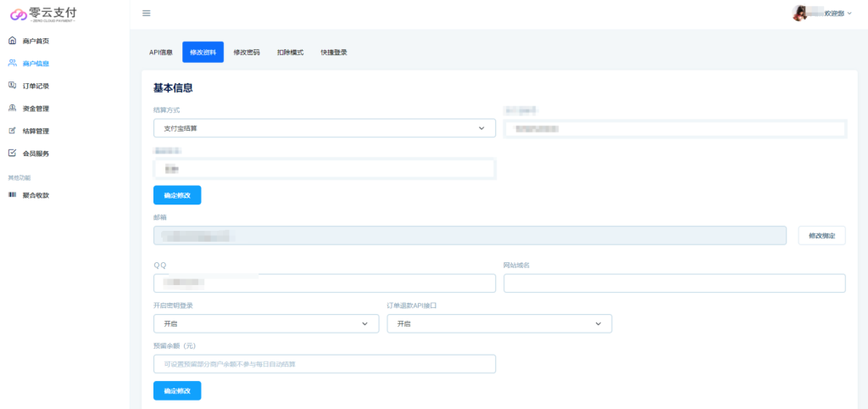Select the 结算管理 edit icon in sidebar
The image size is (868, 409).
(x=12, y=131)
